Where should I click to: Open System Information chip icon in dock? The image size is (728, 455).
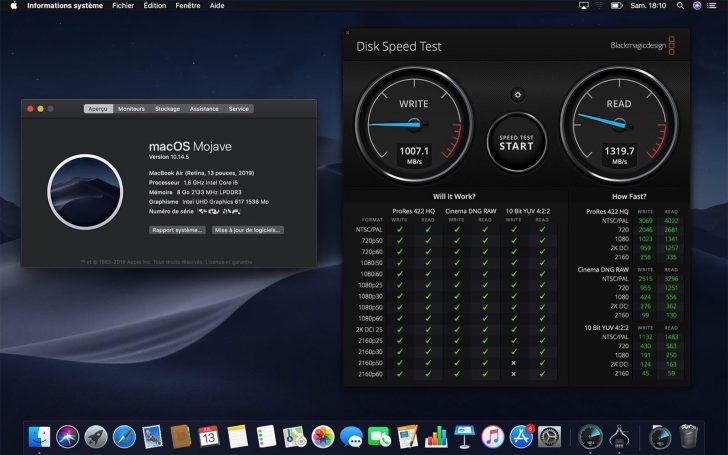[619, 437]
